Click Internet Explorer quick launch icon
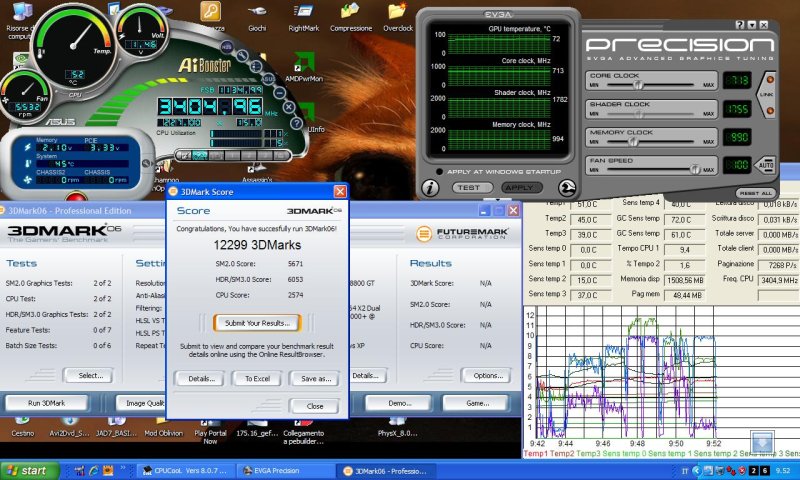The height and width of the screenshot is (480, 800). pyautogui.click(x=94, y=471)
